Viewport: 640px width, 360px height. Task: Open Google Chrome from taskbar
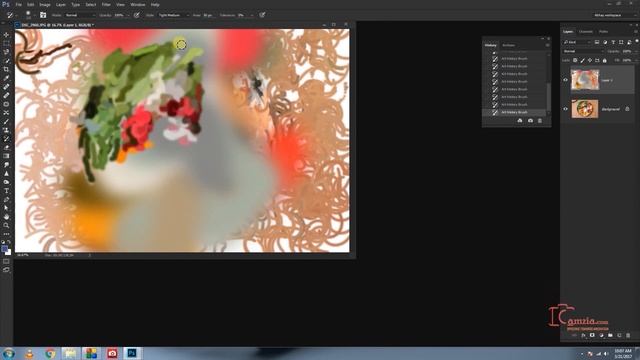[x=50, y=353]
